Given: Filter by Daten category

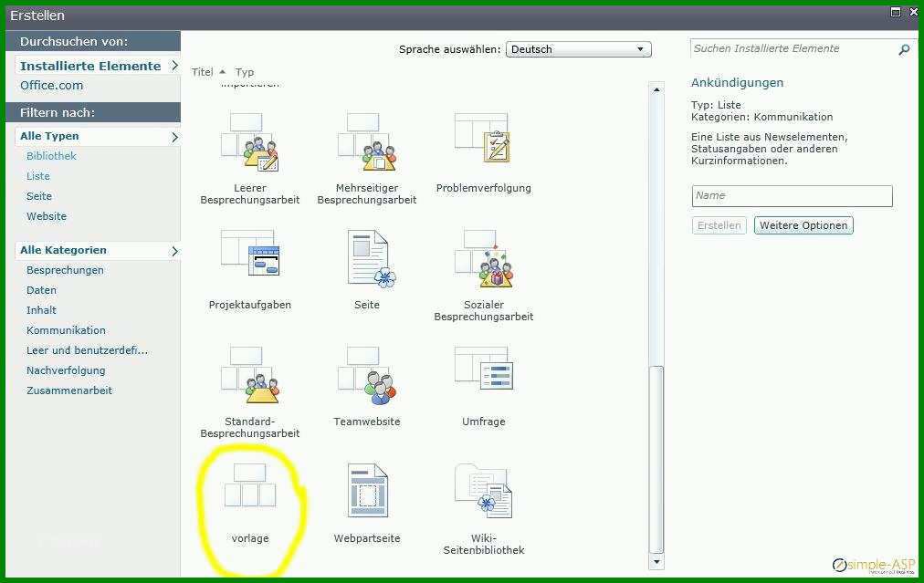Looking at the screenshot, I should pos(41,290).
